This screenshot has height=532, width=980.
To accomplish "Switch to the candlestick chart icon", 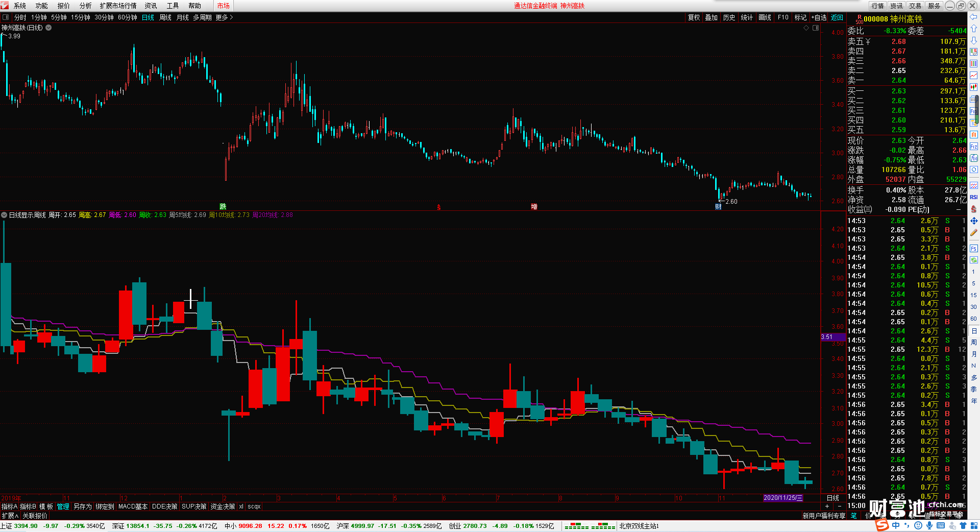I will tap(974, 87).
